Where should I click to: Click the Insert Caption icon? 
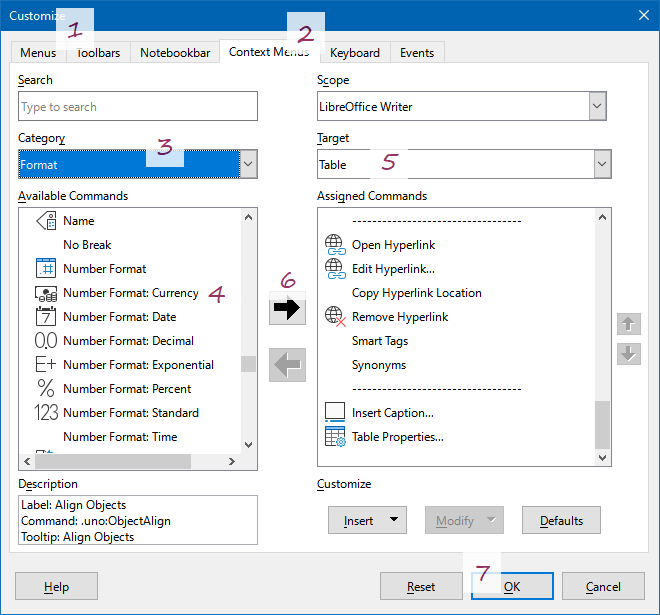click(x=335, y=413)
